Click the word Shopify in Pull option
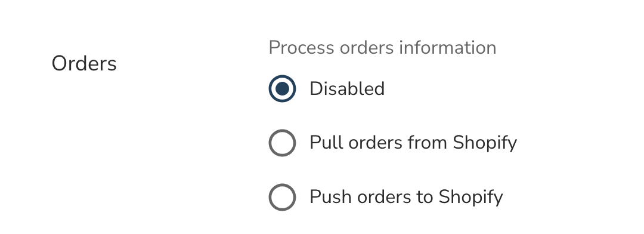 point(485,143)
